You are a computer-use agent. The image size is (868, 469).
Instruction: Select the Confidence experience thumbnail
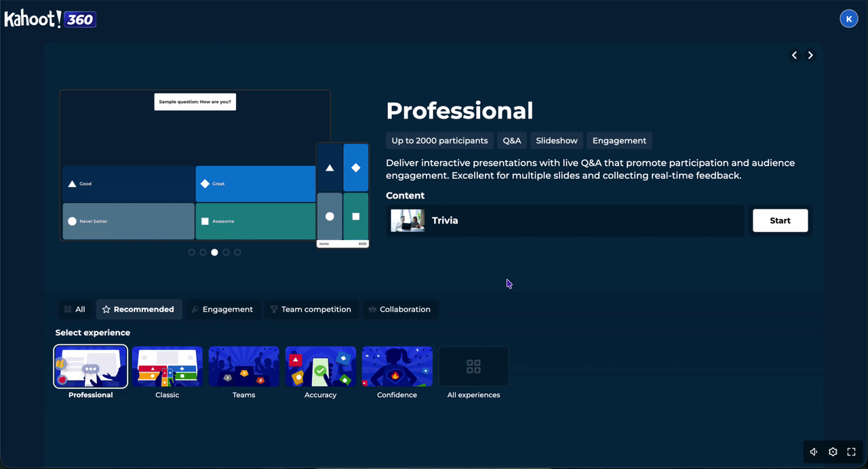coord(397,367)
